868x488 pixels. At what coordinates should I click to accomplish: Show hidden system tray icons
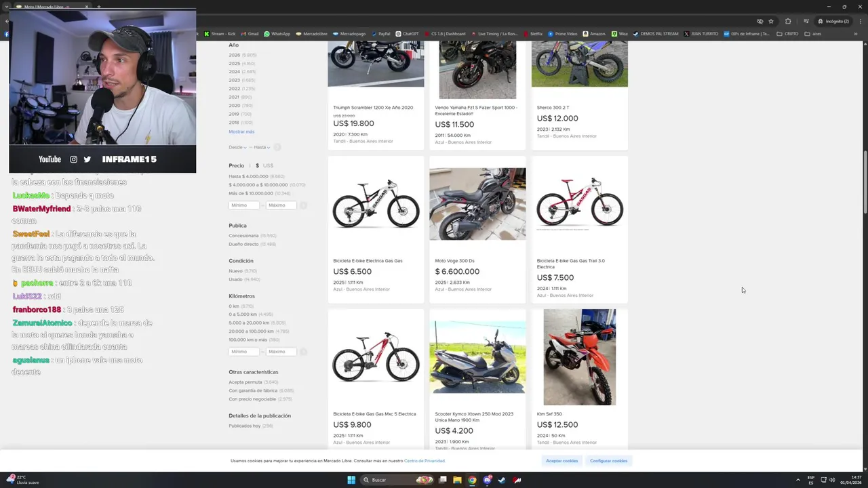click(798, 480)
